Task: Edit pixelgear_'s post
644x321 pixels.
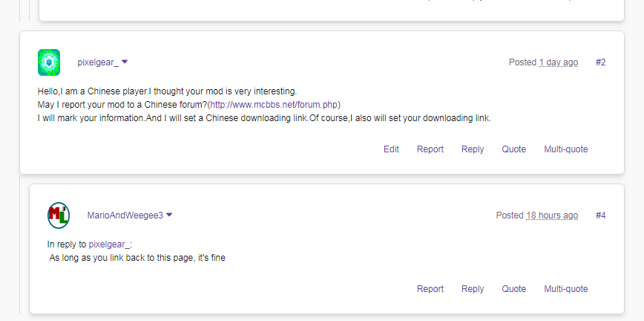Action: (x=391, y=149)
